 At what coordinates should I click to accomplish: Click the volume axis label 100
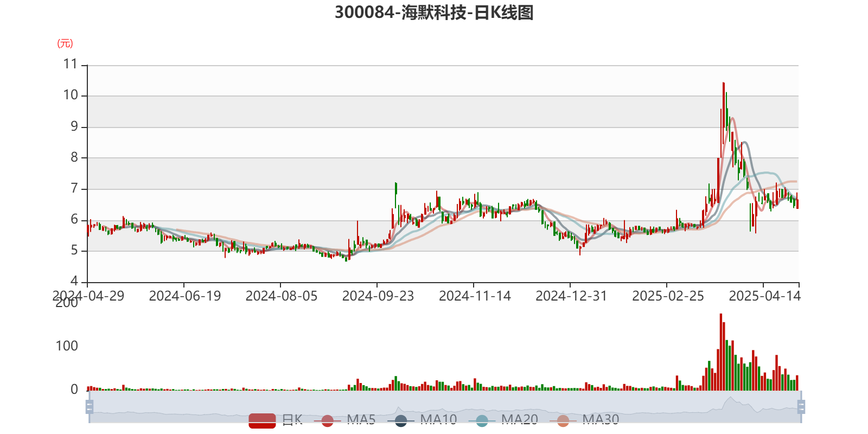(x=67, y=346)
